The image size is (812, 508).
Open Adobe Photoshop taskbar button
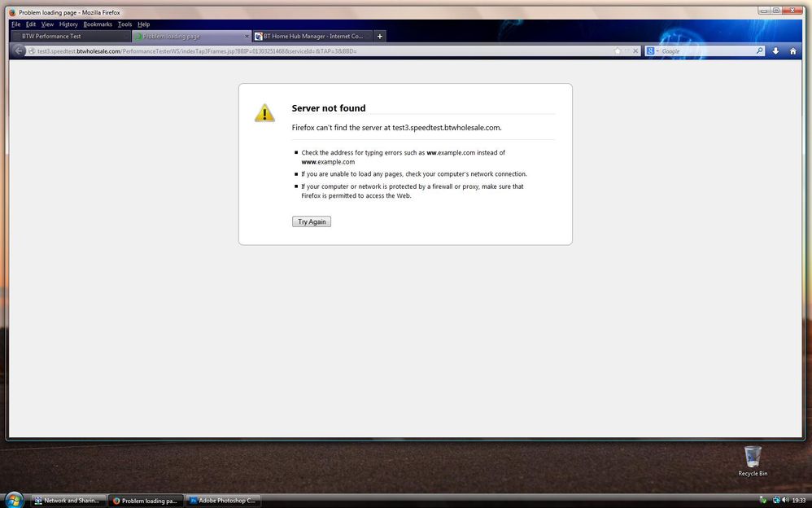tap(223, 501)
